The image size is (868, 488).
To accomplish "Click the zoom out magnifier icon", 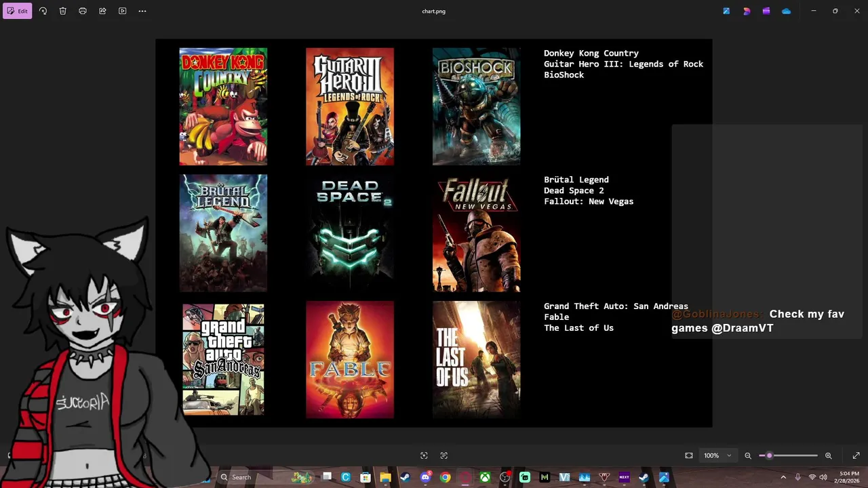I will click(748, 455).
